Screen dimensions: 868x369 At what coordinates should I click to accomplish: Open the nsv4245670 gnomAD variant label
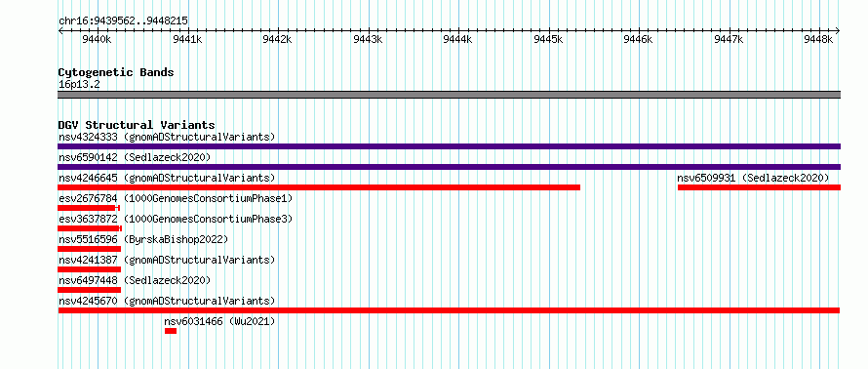coord(167,301)
